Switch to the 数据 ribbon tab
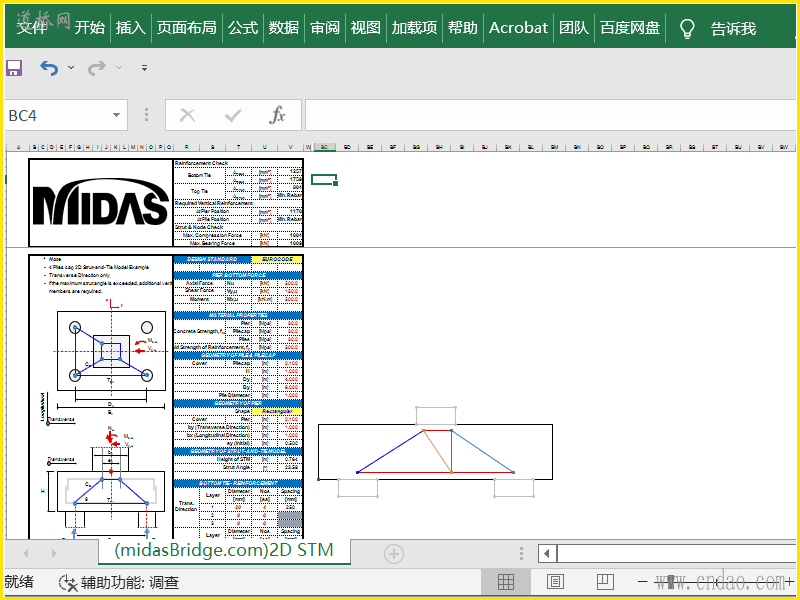The width and height of the screenshot is (800, 600). (284, 28)
